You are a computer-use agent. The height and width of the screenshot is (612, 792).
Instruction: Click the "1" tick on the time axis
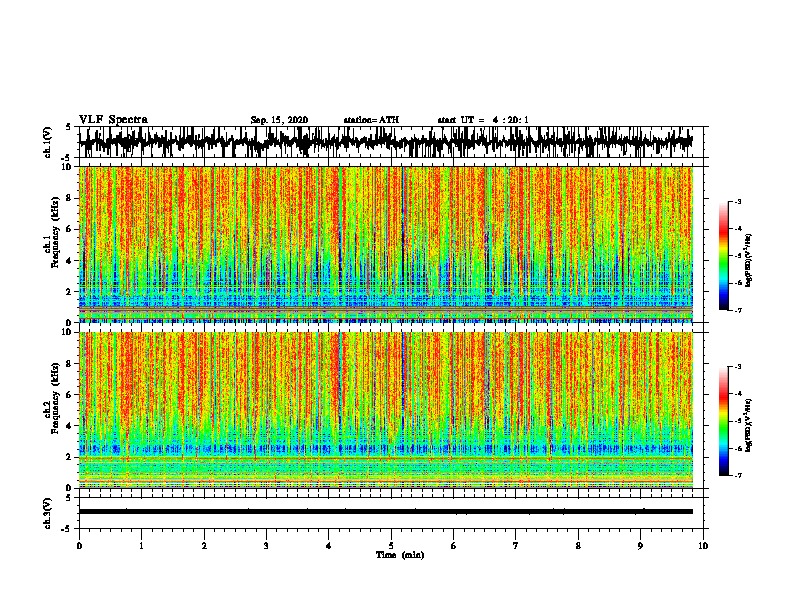(x=141, y=546)
